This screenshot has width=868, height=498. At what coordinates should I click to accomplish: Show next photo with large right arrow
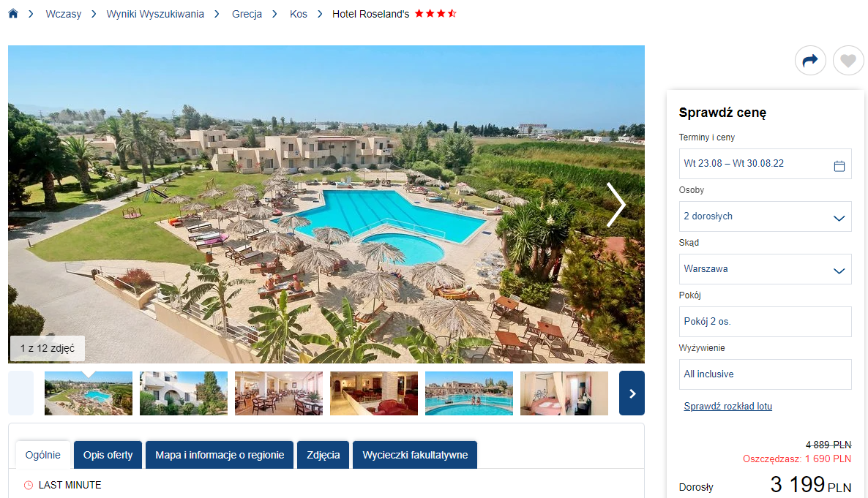[x=616, y=205]
